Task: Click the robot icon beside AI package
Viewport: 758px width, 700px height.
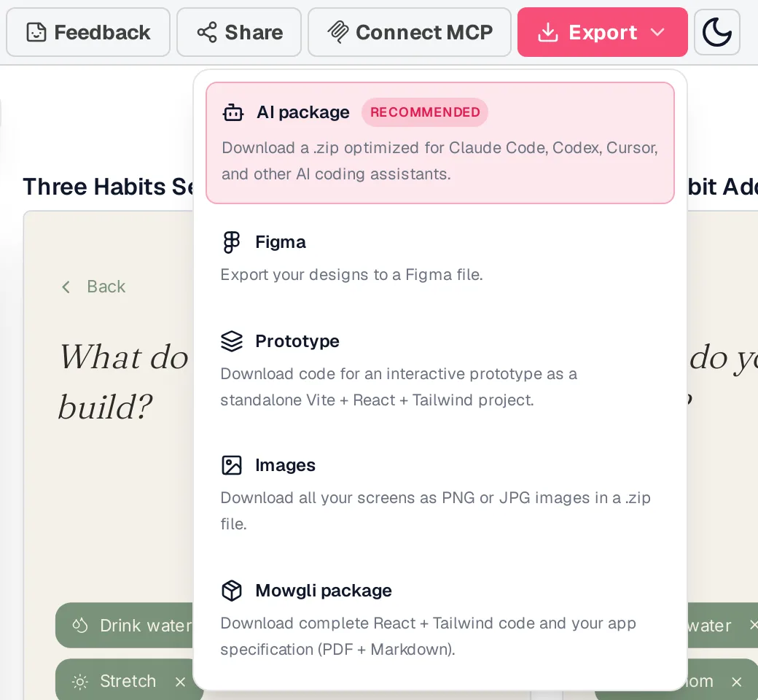Action: (233, 112)
